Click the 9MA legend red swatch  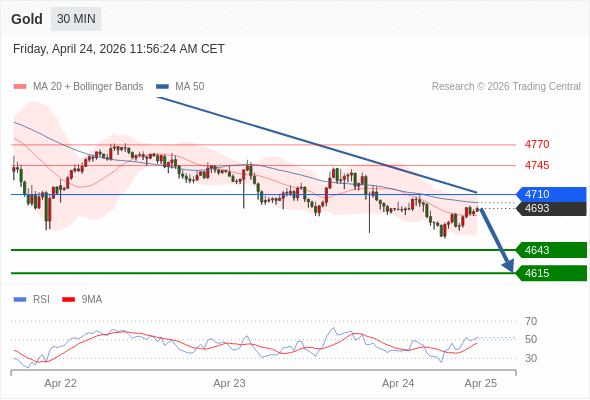pos(68,300)
